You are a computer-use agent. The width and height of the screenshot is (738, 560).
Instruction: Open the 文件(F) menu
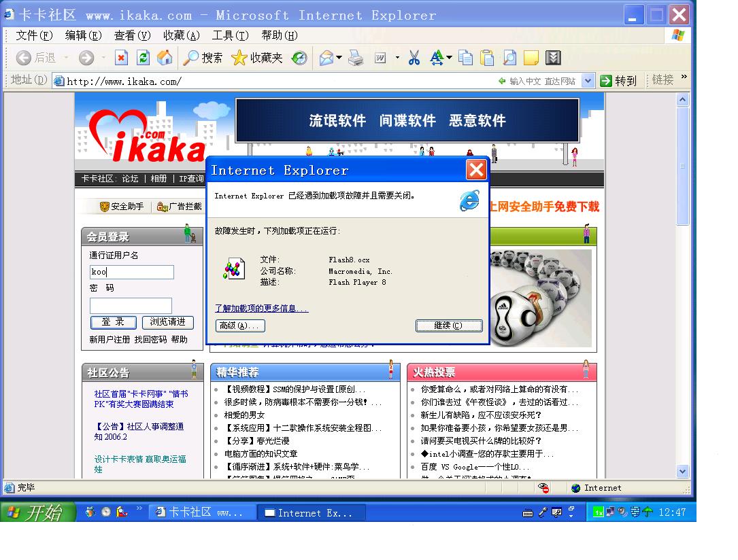click(34, 35)
